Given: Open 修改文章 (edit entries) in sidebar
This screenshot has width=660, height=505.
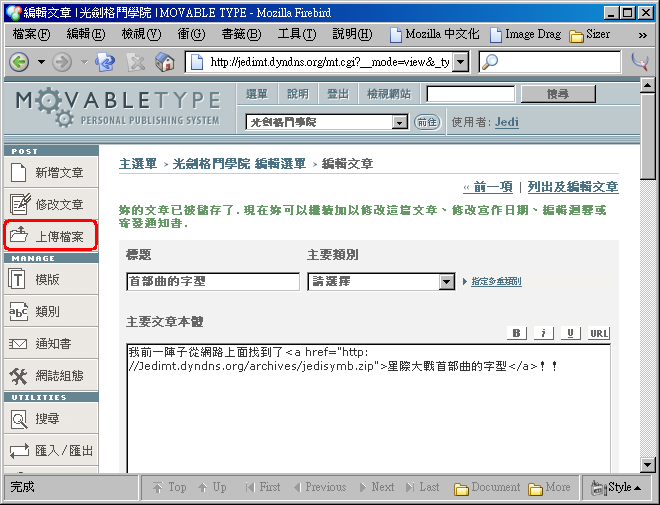Looking at the screenshot, I should 51,205.
